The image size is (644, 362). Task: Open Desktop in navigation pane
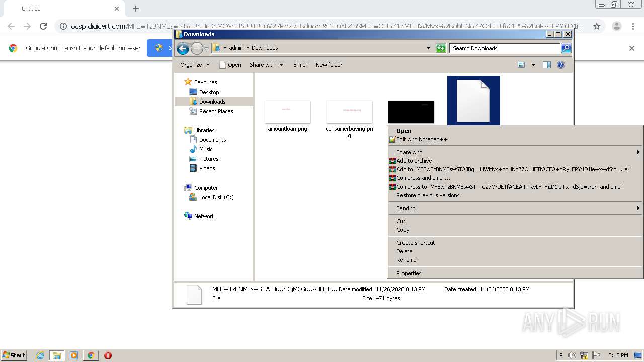pyautogui.click(x=209, y=92)
